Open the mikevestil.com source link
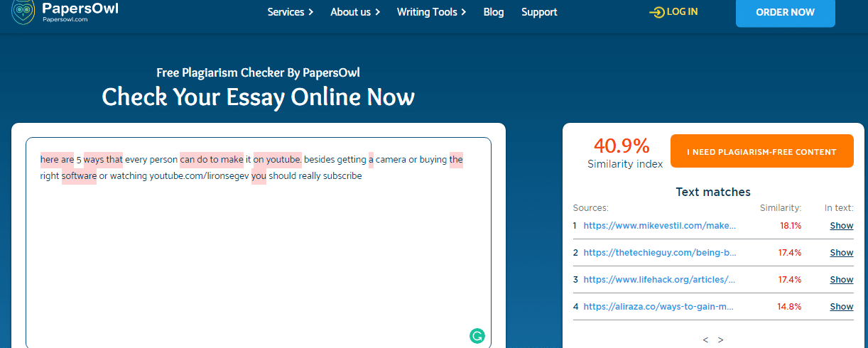Screen dimensions: 868x348 point(660,226)
